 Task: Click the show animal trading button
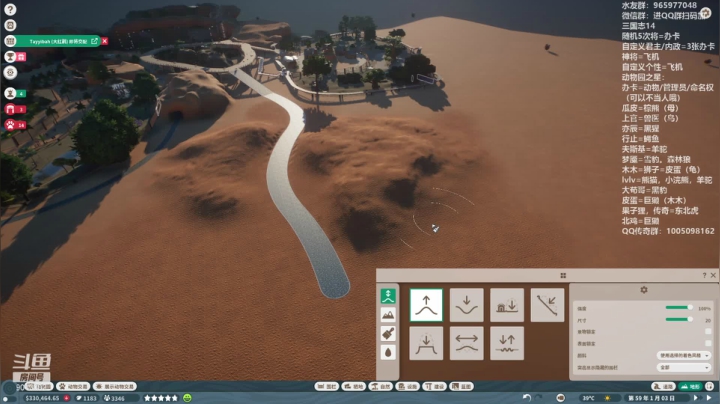tap(115, 387)
